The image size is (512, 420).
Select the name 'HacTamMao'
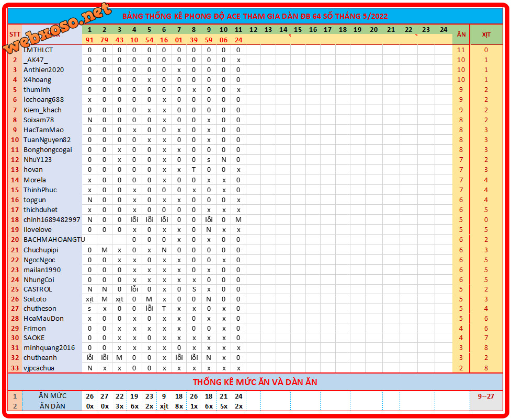point(43,130)
